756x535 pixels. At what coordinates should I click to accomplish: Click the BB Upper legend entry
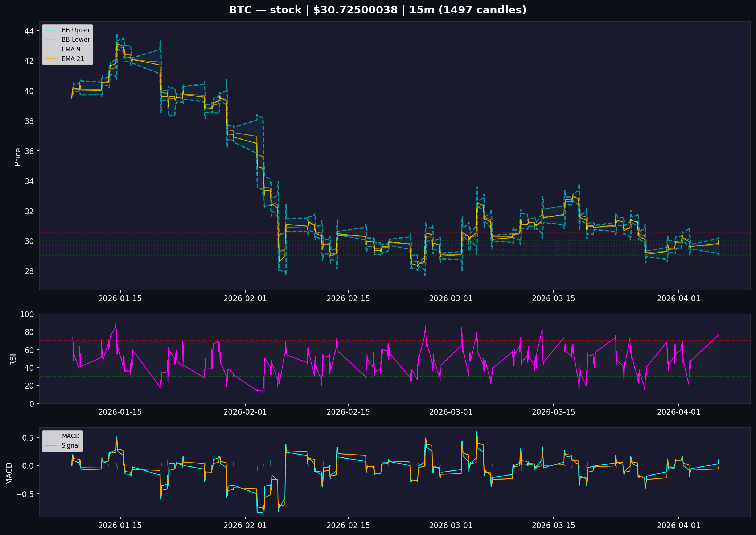click(67, 30)
